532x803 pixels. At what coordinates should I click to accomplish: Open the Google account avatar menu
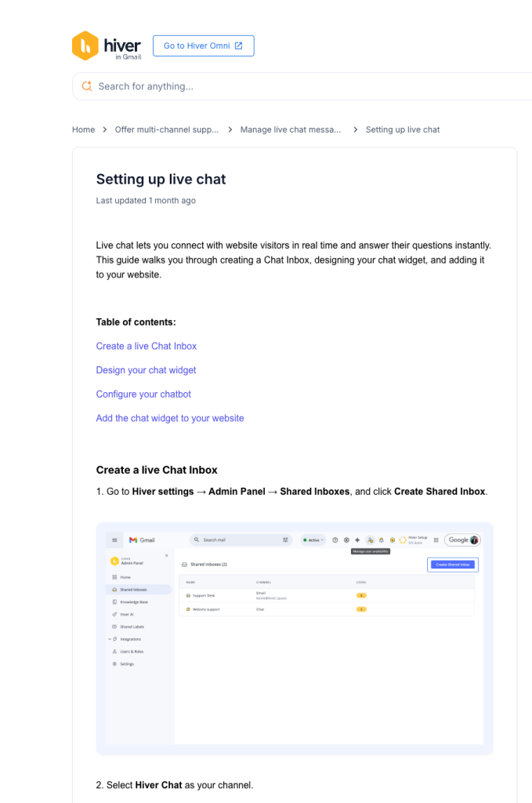click(473, 540)
